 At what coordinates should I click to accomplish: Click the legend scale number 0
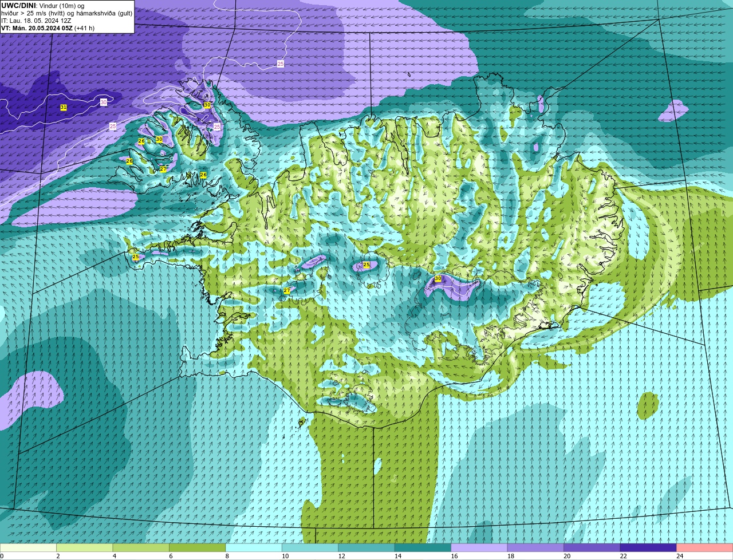click(2, 556)
